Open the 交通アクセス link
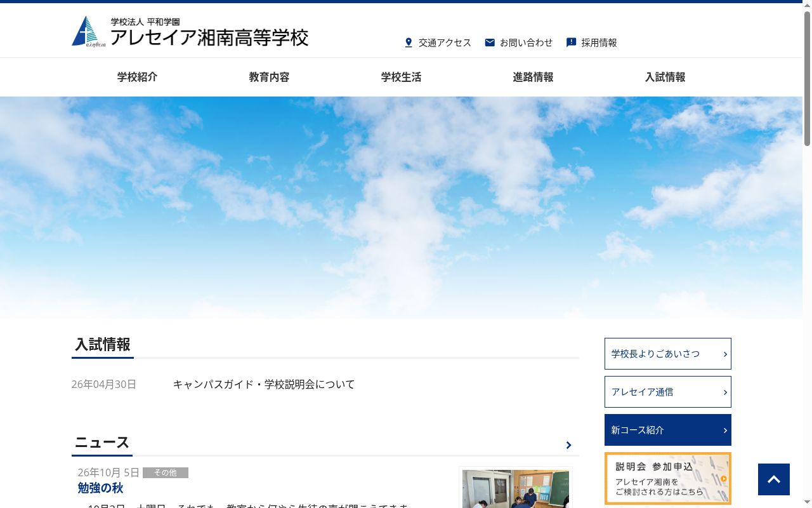This screenshot has width=812, height=508. (x=445, y=43)
